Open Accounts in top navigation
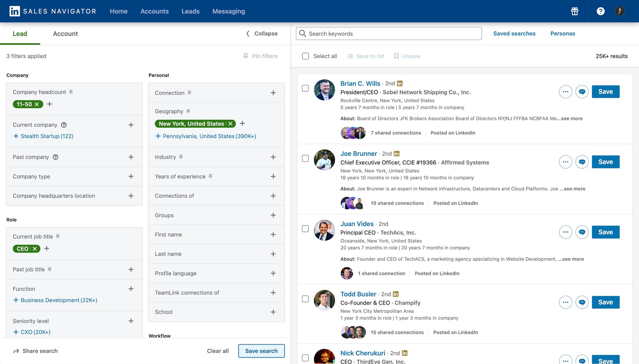 155,11
